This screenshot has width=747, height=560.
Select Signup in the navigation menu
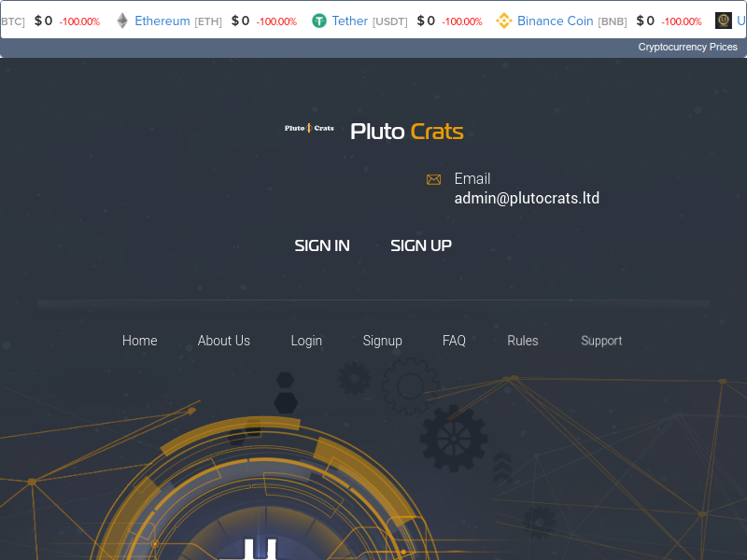(x=383, y=341)
